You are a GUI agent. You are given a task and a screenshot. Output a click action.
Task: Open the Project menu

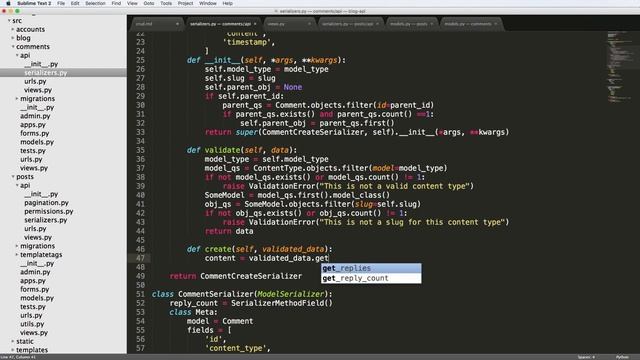pos(185,3)
